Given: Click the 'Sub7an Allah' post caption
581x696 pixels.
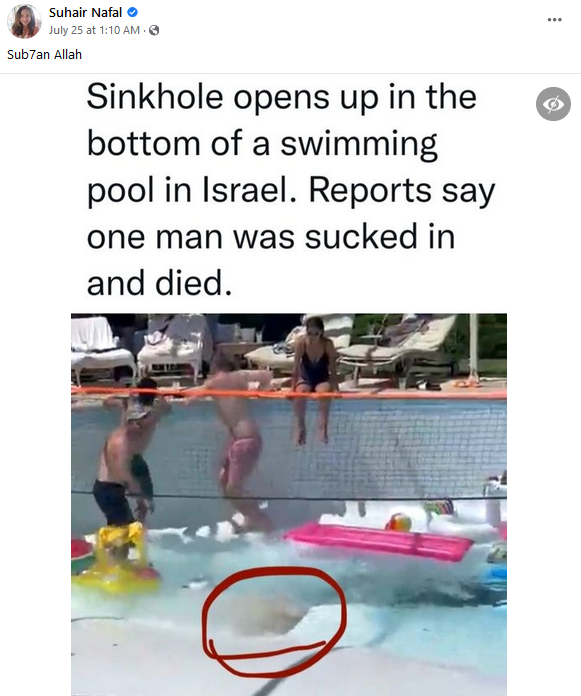Looking at the screenshot, I should click(44, 55).
